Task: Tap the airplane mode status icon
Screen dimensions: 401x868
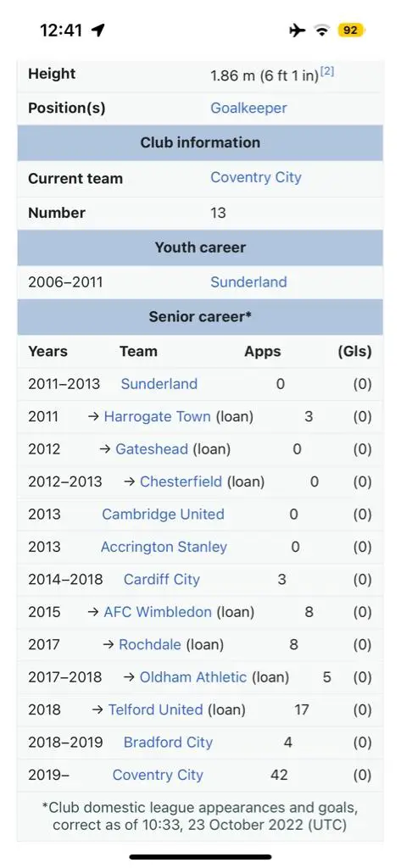Action: coord(298,31)
